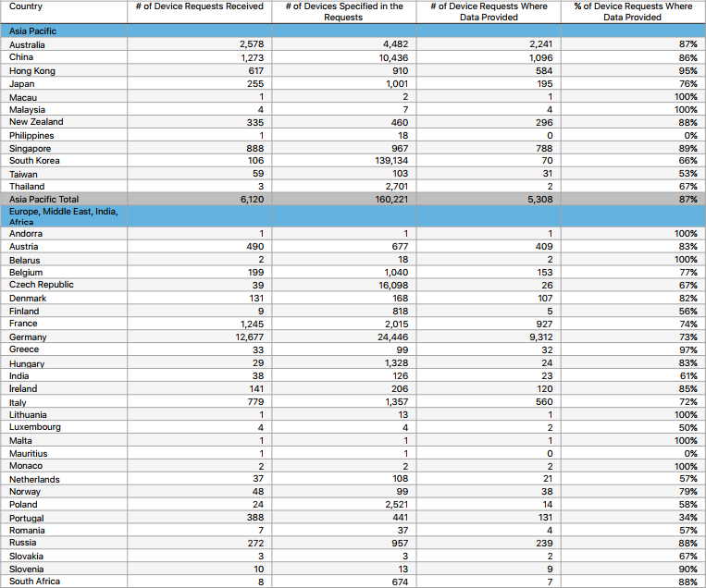Image resolution: width=706 pixels, height=588 pixels.
Task: Select New Zealand's 335 requests value
Action: (x=255, y=122)
